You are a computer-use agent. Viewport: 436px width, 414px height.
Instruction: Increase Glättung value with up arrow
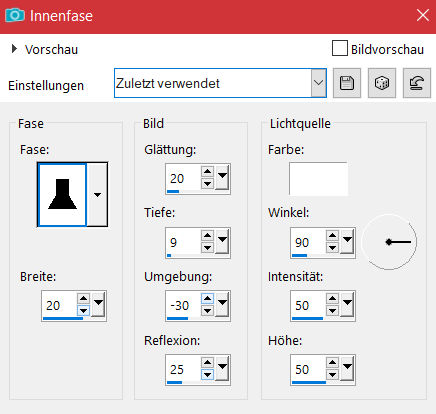pyautogui.click(x=207, y=172)
